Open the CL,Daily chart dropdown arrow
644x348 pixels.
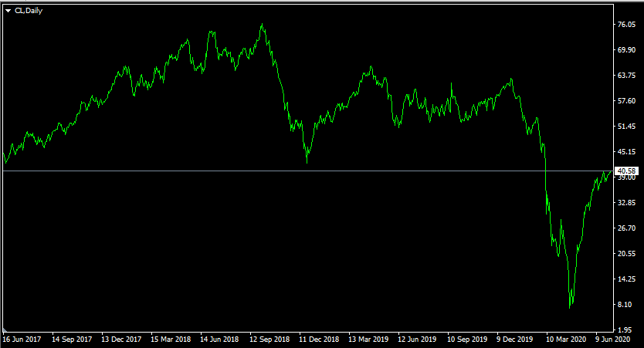coord(8,11)
